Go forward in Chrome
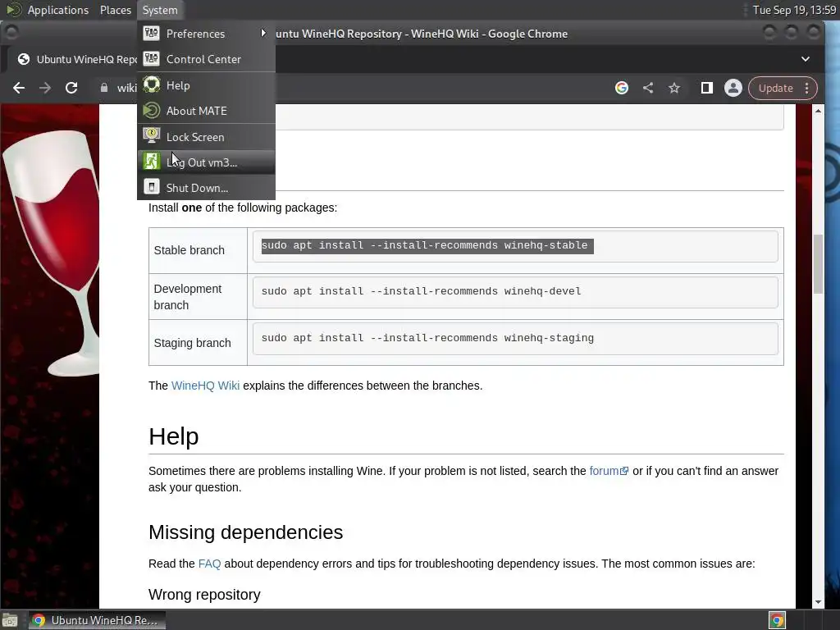The width and height of the screenshot is (840, 630). pyautogui.click(x=45, y=88)
